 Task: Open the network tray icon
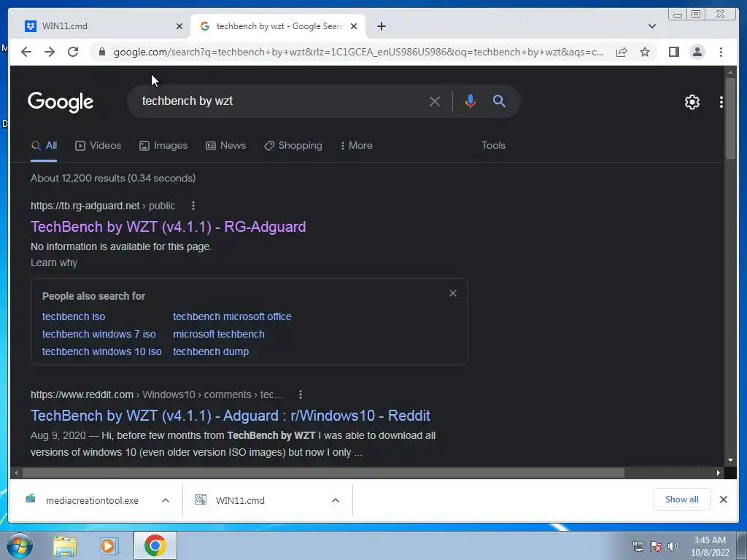coord(638,546)
